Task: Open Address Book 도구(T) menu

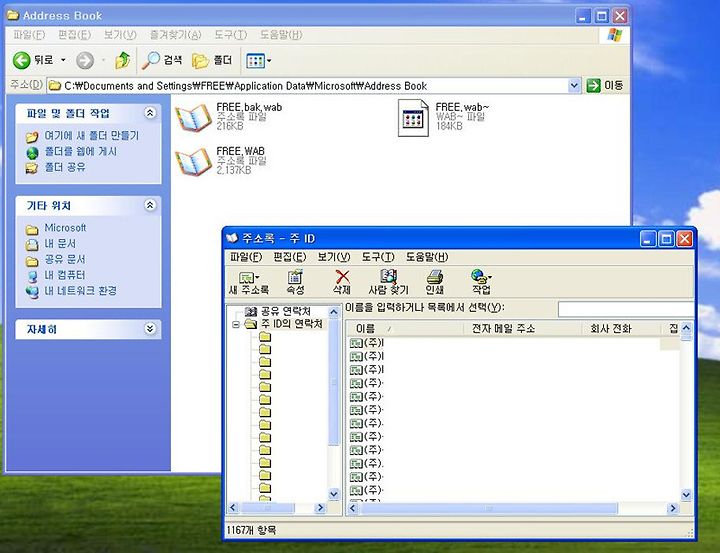Action: coord(378,257)
